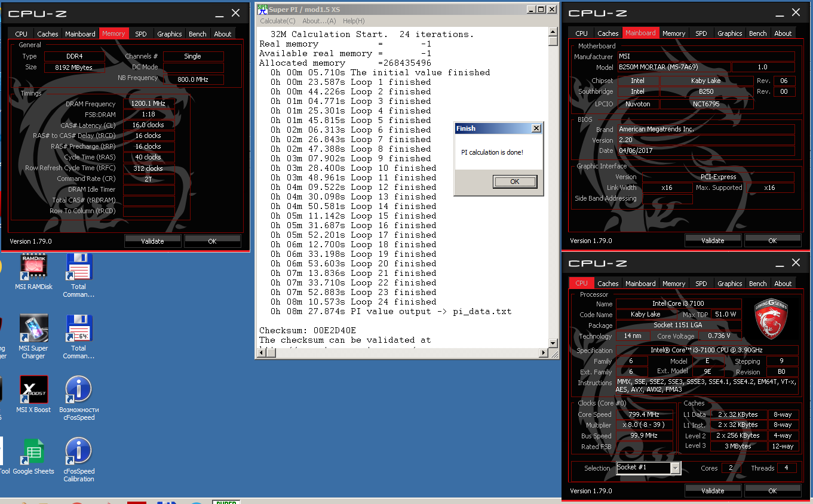
Task: Open Calculate(C) menu in Super PI
Action: tap(277, 21)
